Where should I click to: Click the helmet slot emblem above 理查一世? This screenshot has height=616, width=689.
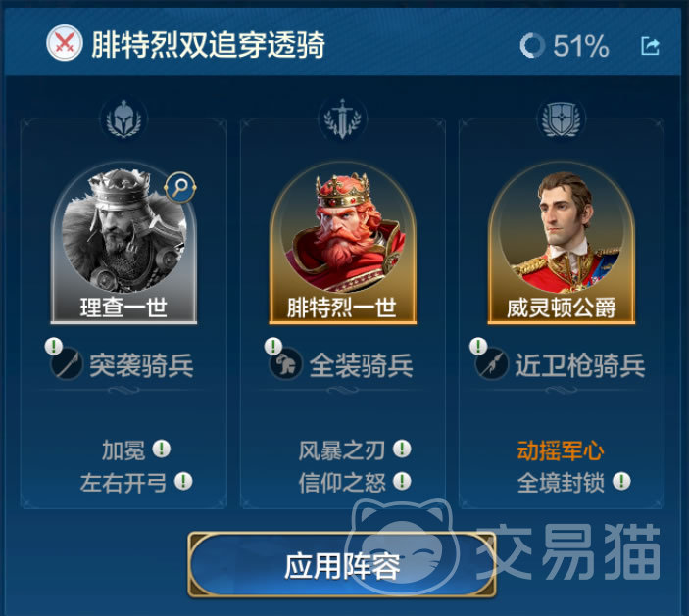pyautogui.click(x=123, y=118)
